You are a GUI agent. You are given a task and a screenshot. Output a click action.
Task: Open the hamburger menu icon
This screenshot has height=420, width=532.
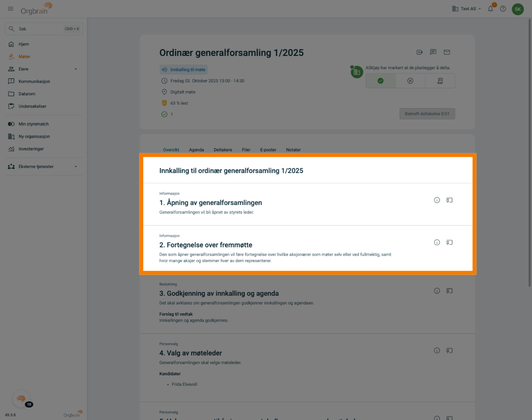point(10,9)
